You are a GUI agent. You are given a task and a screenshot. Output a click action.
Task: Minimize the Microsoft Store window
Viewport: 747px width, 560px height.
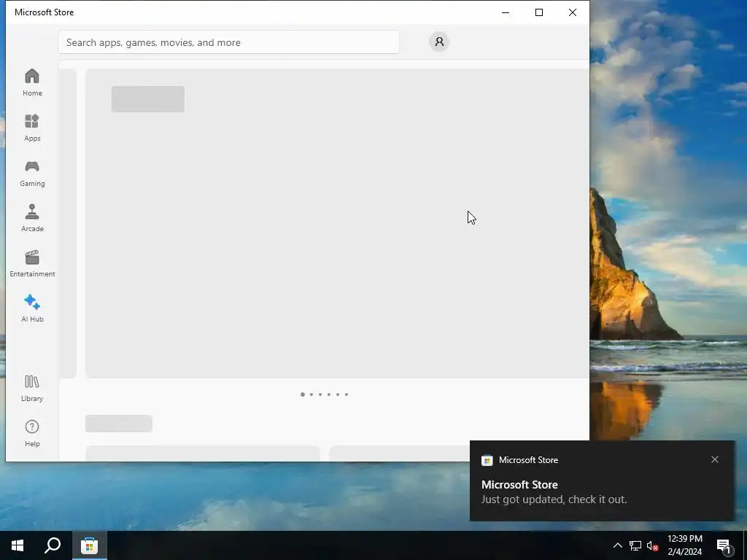coord(506,12)
